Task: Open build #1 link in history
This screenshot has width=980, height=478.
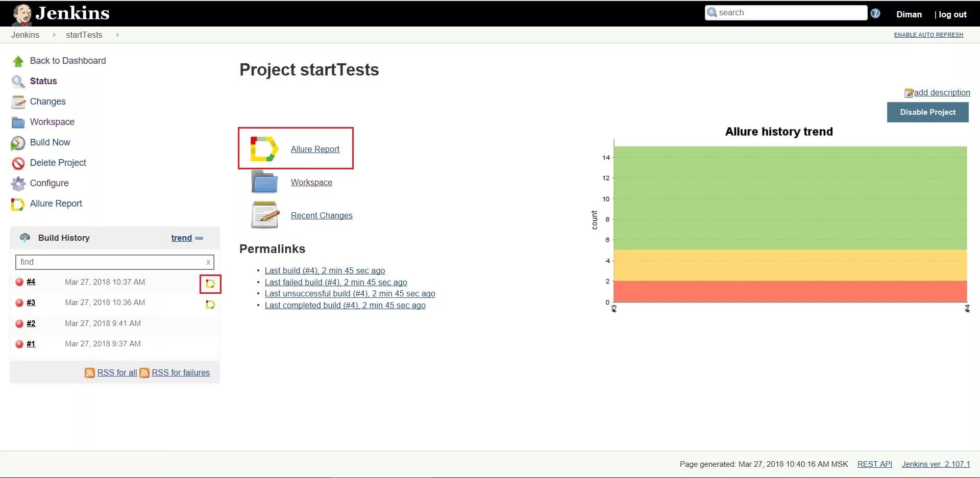Action: point(31,344)
